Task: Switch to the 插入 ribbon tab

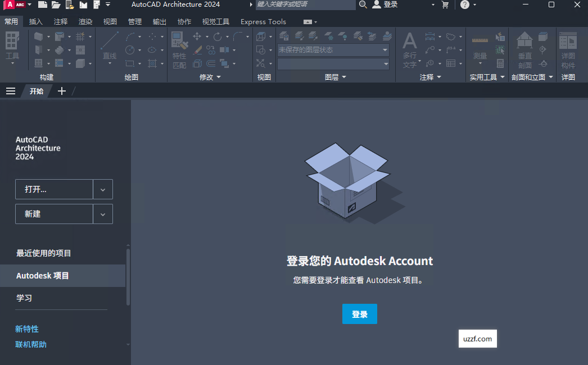Action: coord(35,21)
